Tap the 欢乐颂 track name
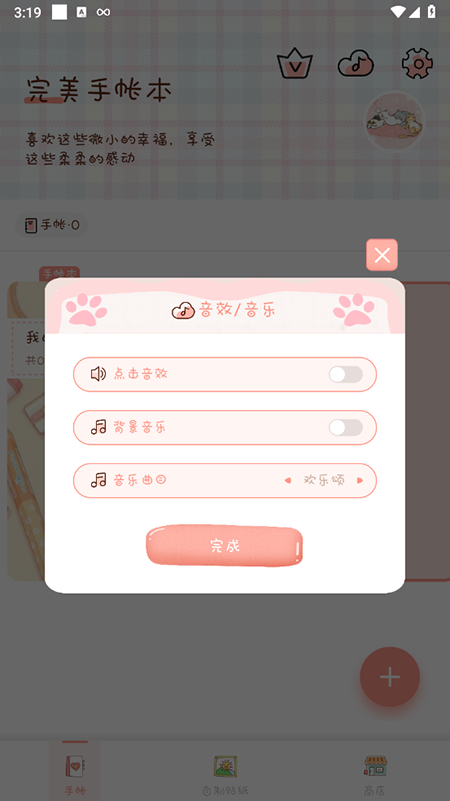The height and width of the screenshot is (801, 450). tap(324, 480)
